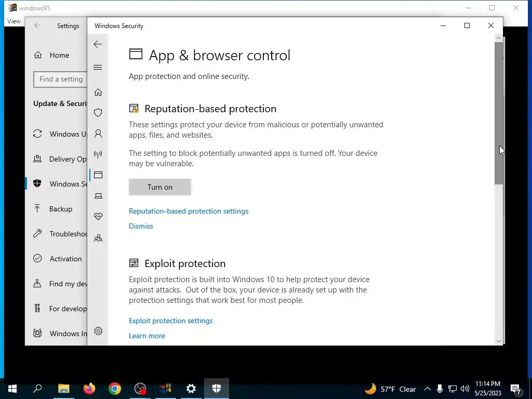Open the notification action center icon
The image size is (532, 399).
[x=516, y=389]
